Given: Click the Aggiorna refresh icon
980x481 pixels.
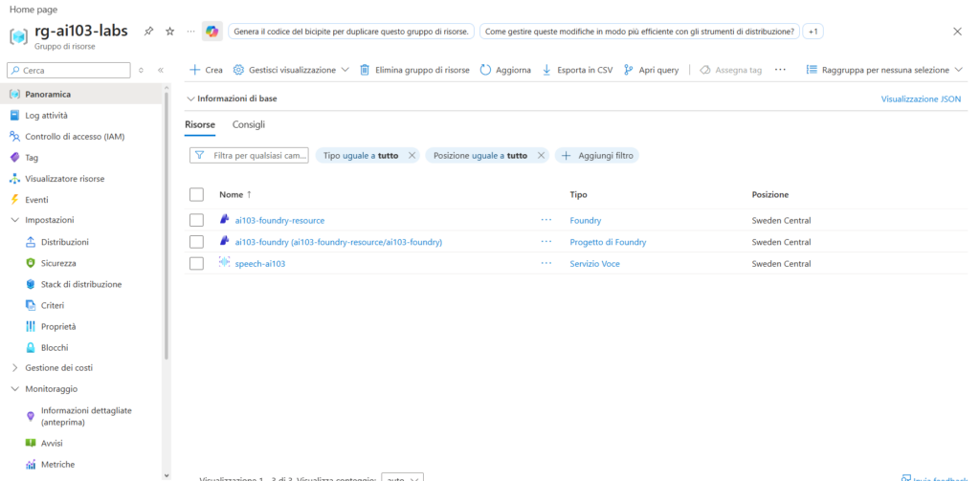Looking at the screenshot, I should tap(485, 70).
